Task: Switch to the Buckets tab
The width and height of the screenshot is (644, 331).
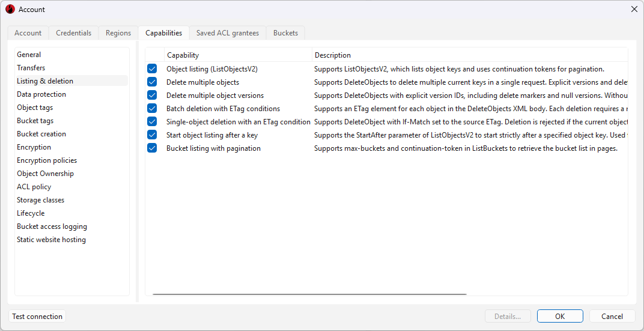Action: point(285,33)
